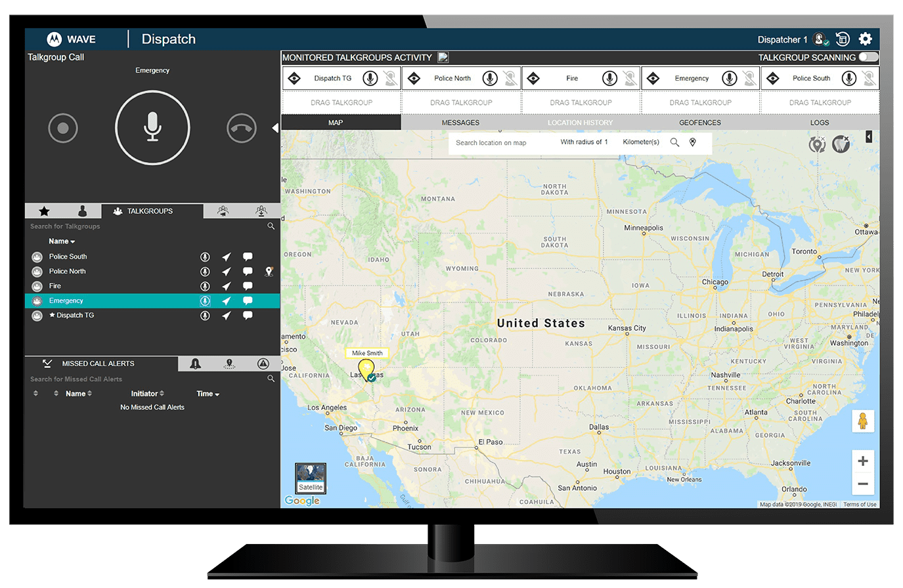The width and height of the screenshot is (903, 588).
Task: Sort talkgroups by Name dropdown arrow
Action: tap(73, 241)
